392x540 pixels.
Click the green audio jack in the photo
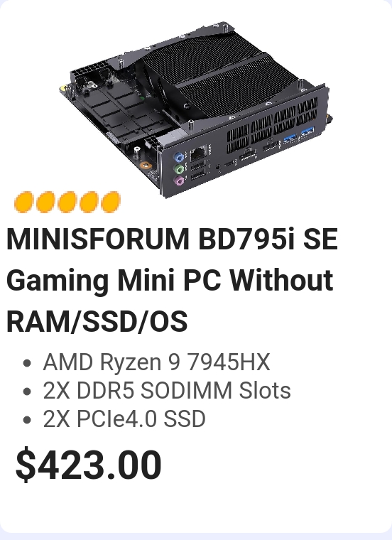pos(179,169)
